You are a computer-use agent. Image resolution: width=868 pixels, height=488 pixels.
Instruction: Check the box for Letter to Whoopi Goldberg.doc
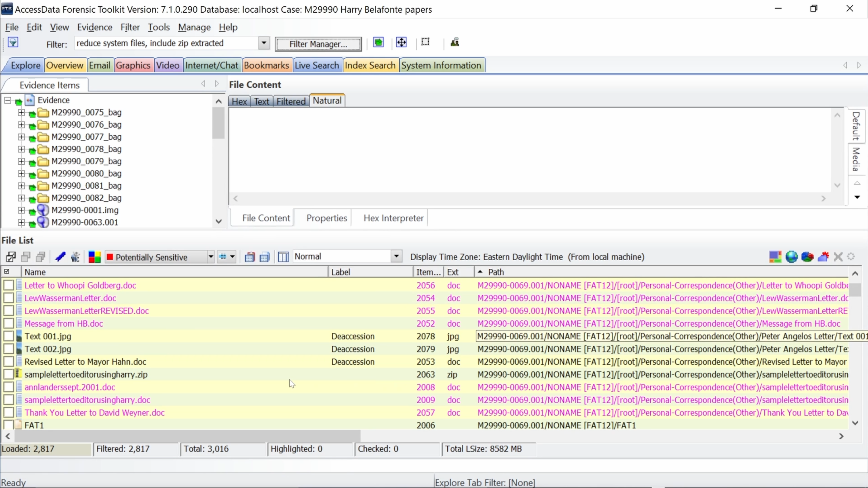pyautogui.click(x=9, y=285)
